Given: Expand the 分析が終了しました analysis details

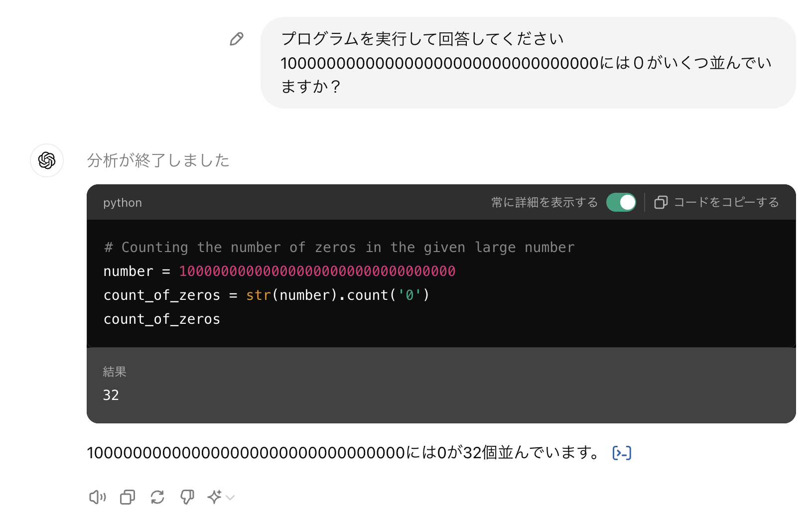Looking at the screenshot, I should 158,160.
